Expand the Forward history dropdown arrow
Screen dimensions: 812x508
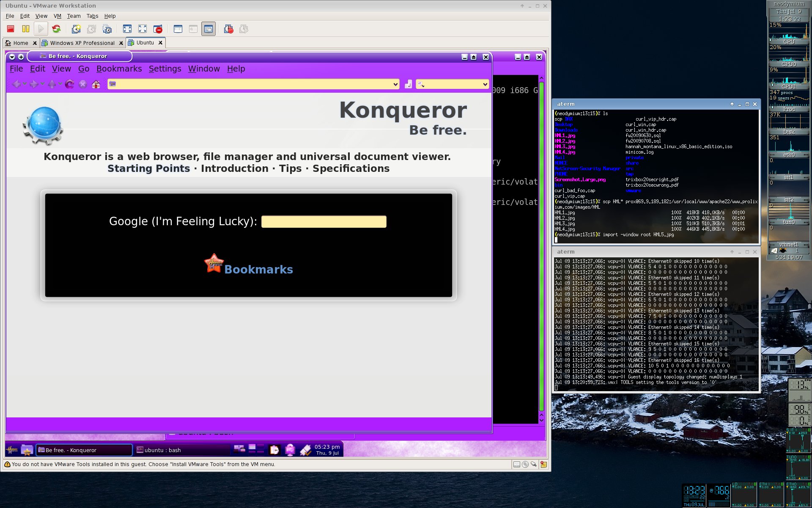[x=42, y=84]
